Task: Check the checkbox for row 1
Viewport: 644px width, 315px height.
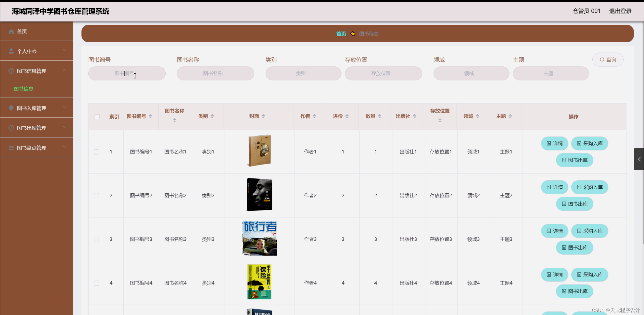Action: [97, 152]
